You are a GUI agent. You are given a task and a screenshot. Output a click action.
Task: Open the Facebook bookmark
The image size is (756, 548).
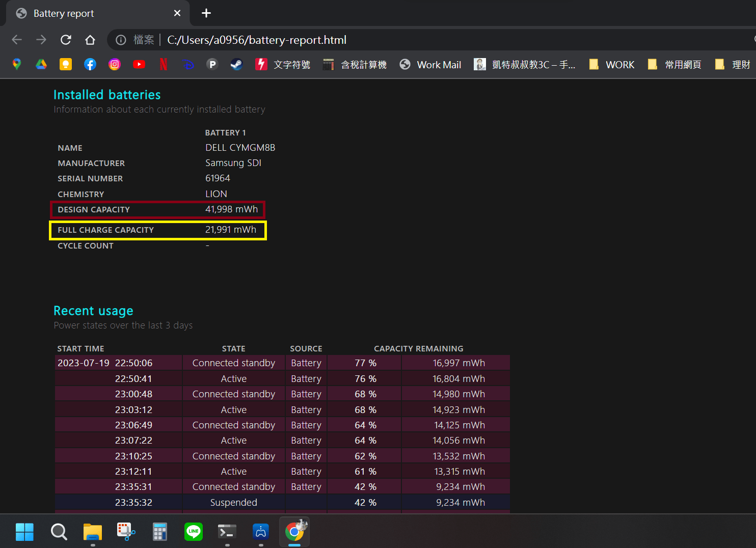[90, 64]
